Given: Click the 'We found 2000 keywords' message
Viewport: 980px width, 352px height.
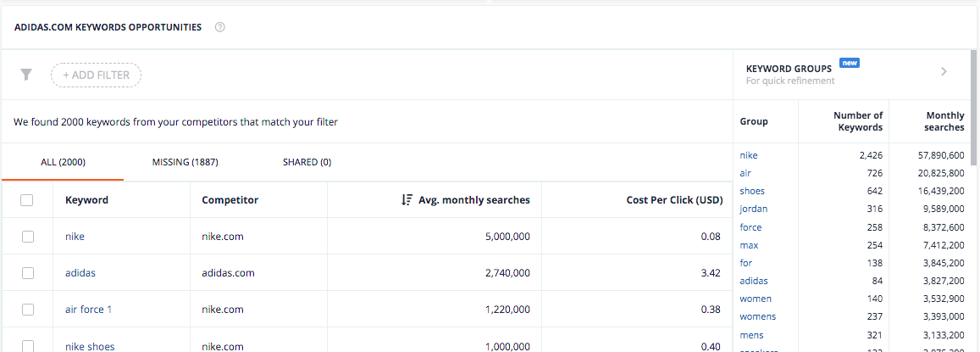Looking at the screenshot, I should (175, 122).
